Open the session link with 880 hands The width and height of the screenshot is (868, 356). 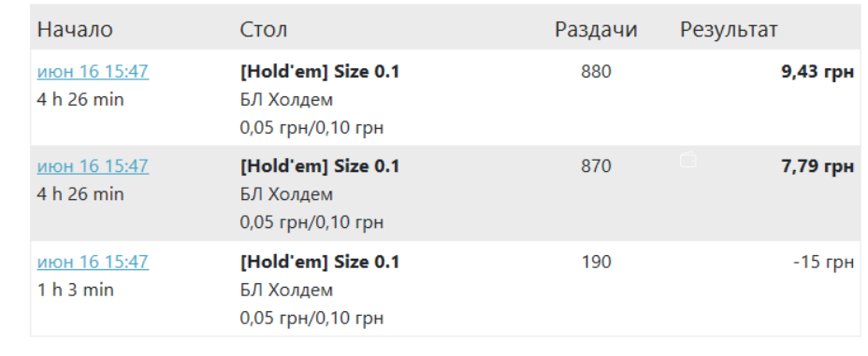click(93, 72)
